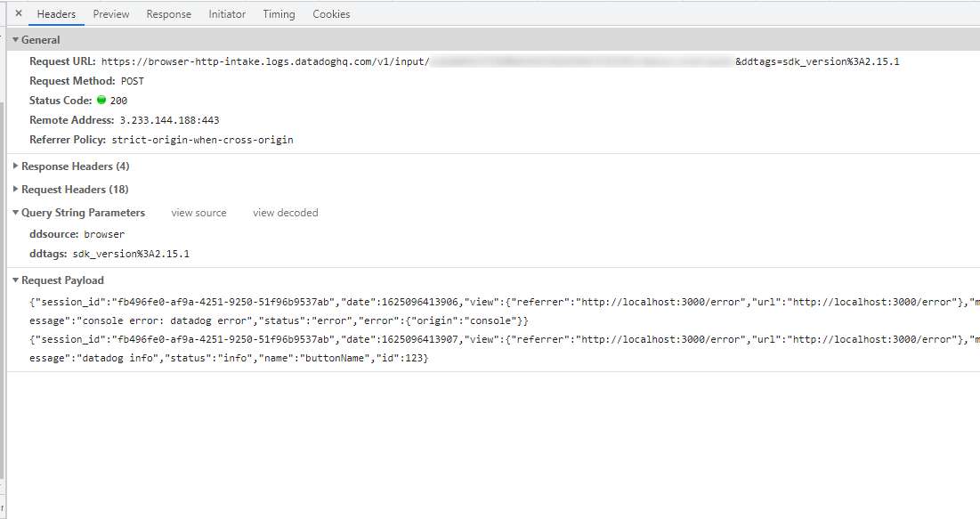980x519 pixels.
Task: Click the green status code indicator
Action: (101, 100)
